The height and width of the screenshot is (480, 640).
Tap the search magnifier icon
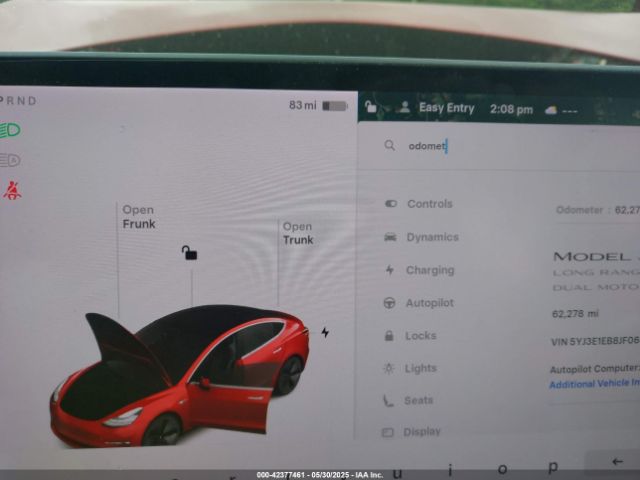click(390, 145)
